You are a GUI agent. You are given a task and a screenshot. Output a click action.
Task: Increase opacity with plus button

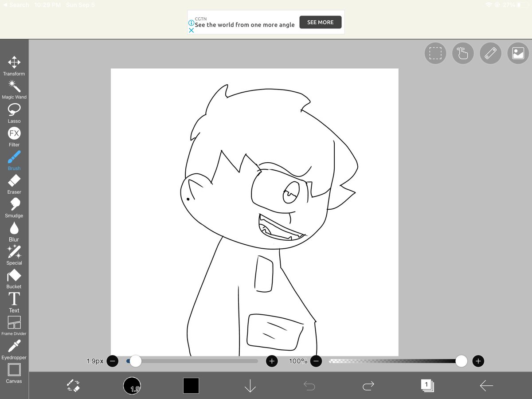click(x=478, y=361)
